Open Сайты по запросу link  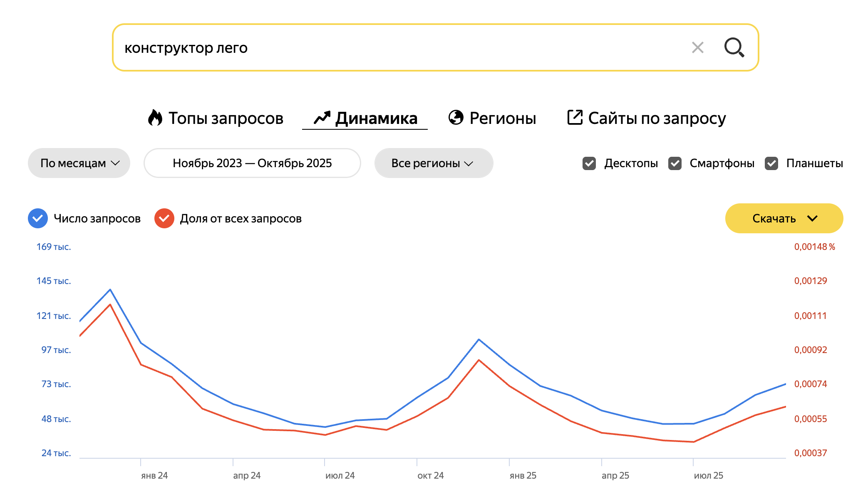pos(657,118)
